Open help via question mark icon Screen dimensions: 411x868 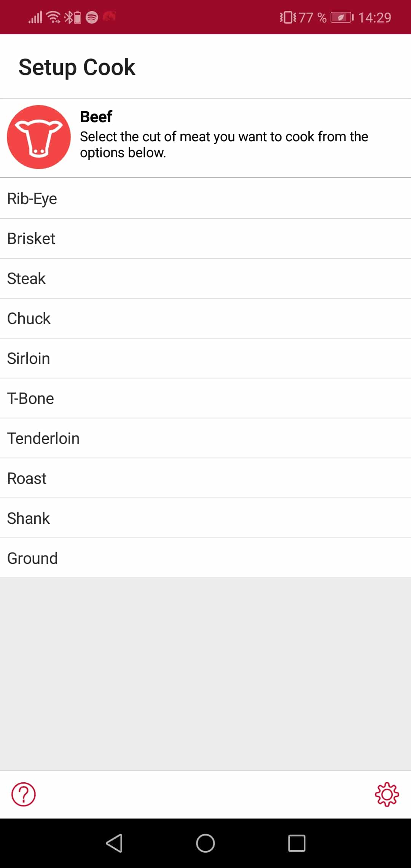tap(24, 794)
